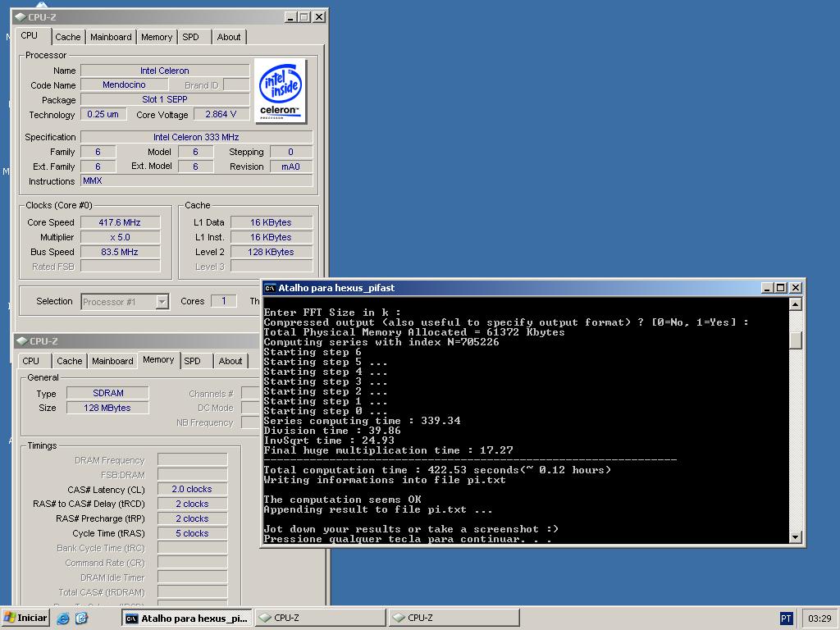Launch Internet Explorer from quick launch
The width and height of the screenshot is (840, 630).
tap(63, 619)
